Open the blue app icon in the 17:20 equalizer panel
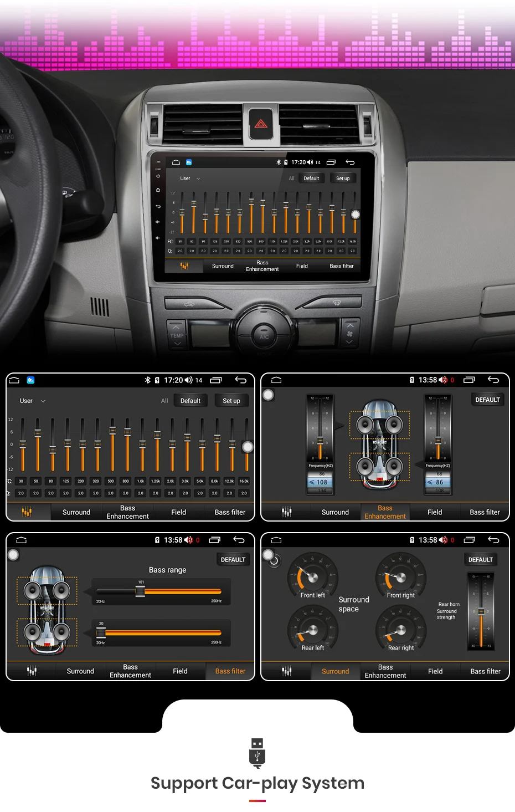Image resolution: width=515 pixels, height=812 pixels. [30, 380]
